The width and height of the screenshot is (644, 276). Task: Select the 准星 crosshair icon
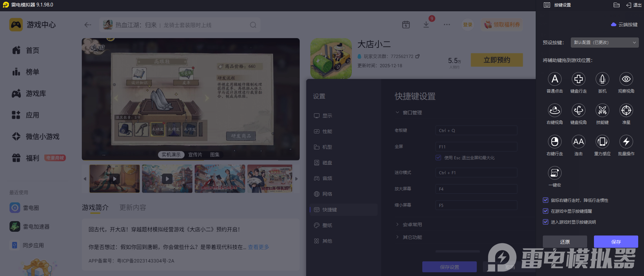point(626,111)
